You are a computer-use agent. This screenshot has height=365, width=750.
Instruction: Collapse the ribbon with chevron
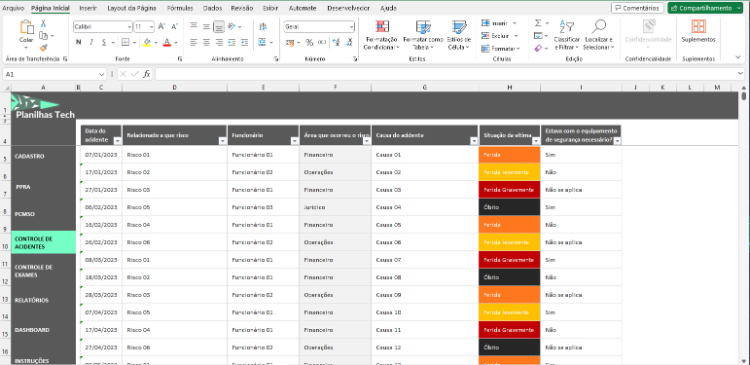[738, 57]
